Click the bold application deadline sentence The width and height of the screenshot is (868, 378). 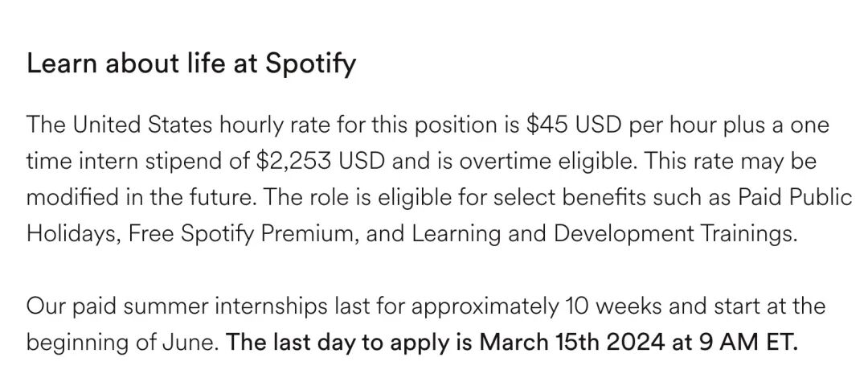(511, 342)
